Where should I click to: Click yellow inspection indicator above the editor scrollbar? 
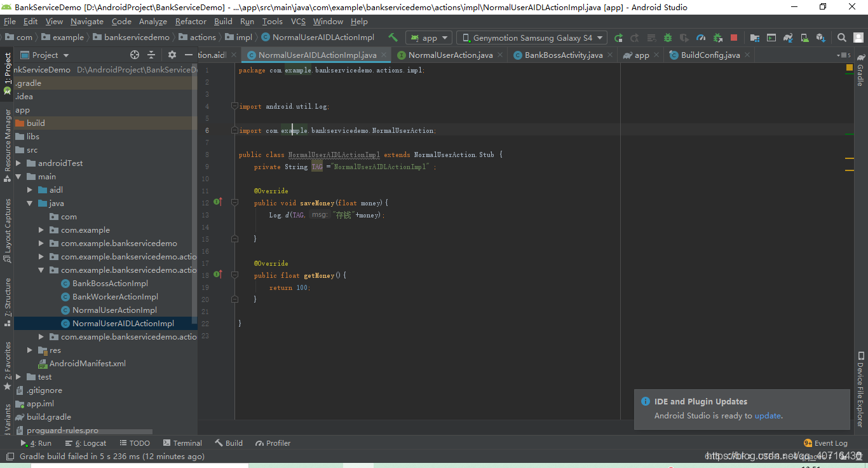click(x=850, y=67)
